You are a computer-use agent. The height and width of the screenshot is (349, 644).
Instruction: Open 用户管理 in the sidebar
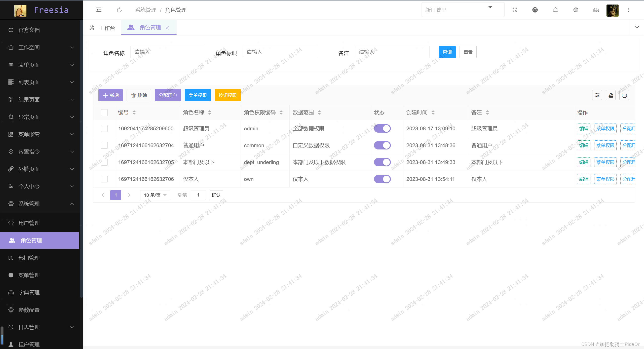click(x=40, y=223)
